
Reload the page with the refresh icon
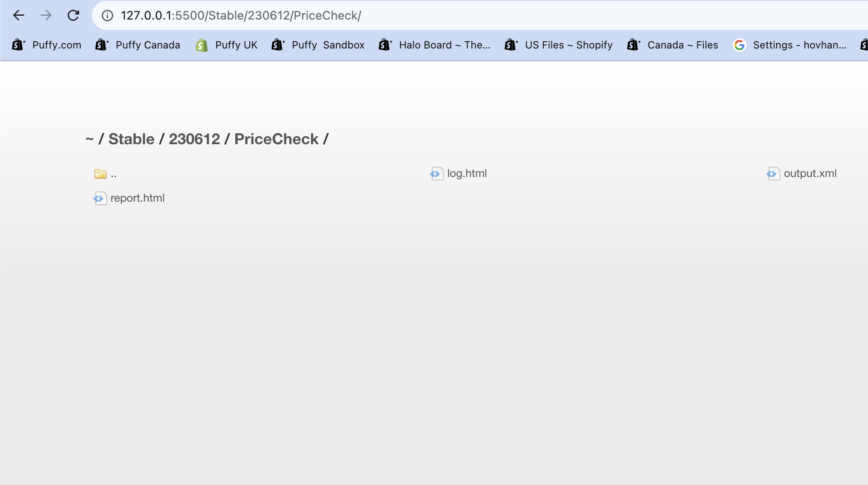[73, 16]
